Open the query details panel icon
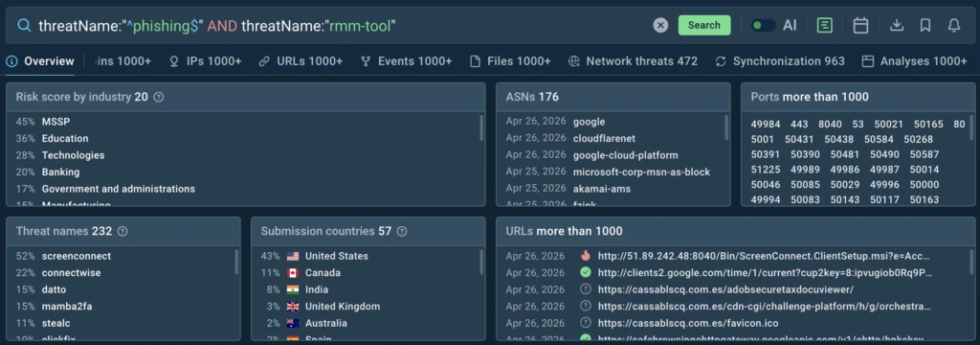 (824, 25)
